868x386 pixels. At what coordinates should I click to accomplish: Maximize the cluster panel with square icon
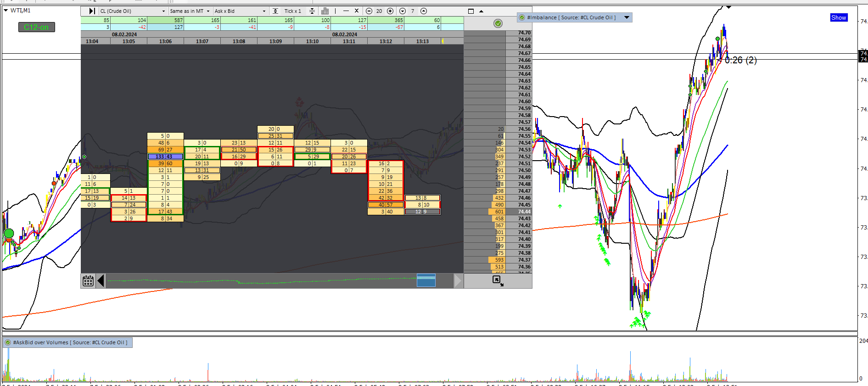click(471, 11)
